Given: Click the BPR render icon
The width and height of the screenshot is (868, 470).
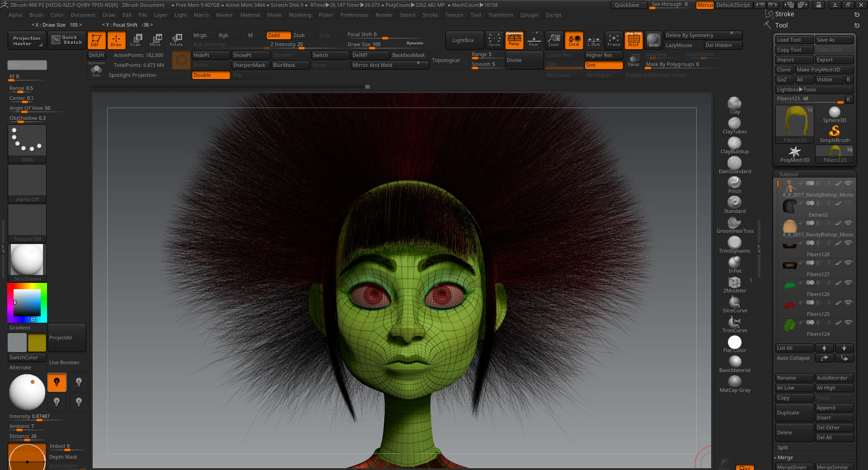Looking at the screenshot, I should [x=653, y=40].
